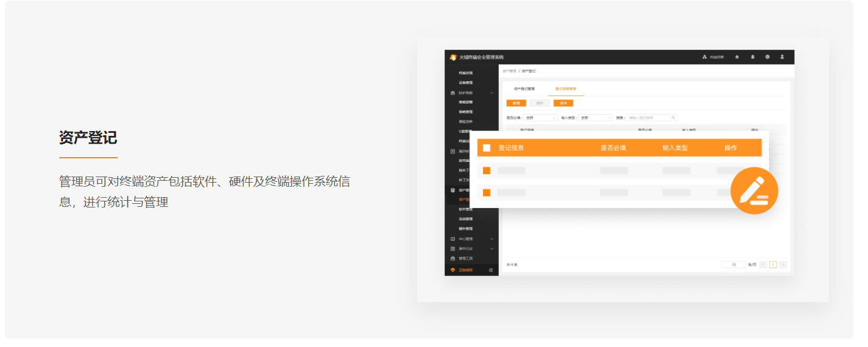Check the second row's orange checkbox

pos(486,193)
